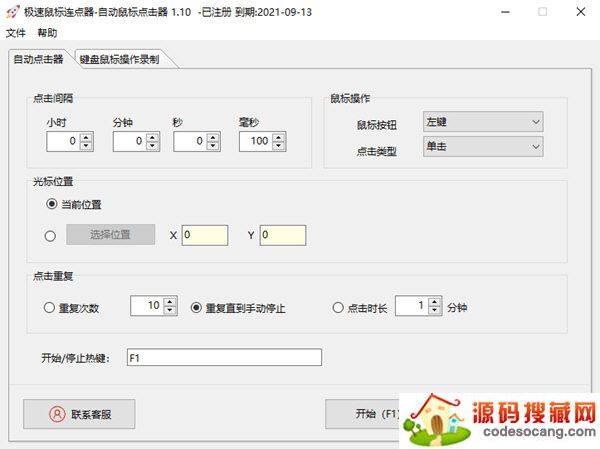
Task: Click the 联系客服 button
Action: click(x=79, y=414)
